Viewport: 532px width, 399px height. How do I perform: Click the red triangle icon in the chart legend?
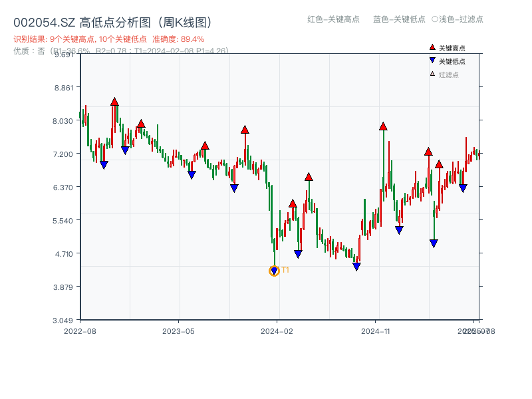(x=432, y=47)
